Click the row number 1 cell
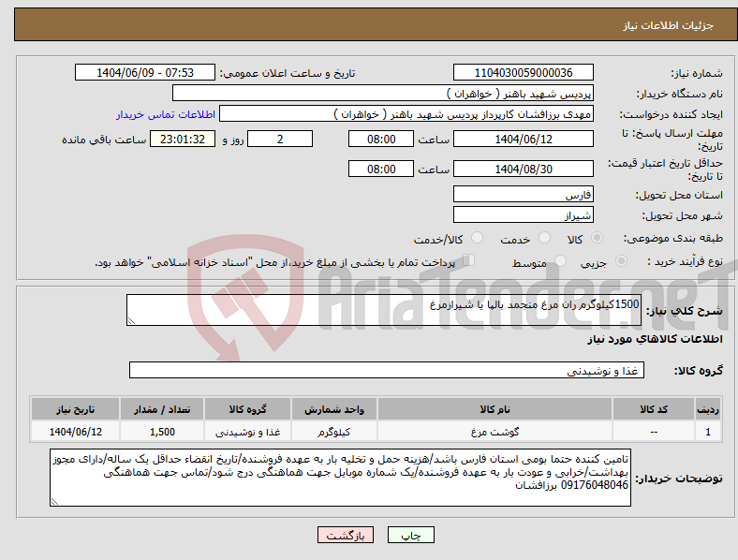The image size is (738, 560). [x=708, y=432]
